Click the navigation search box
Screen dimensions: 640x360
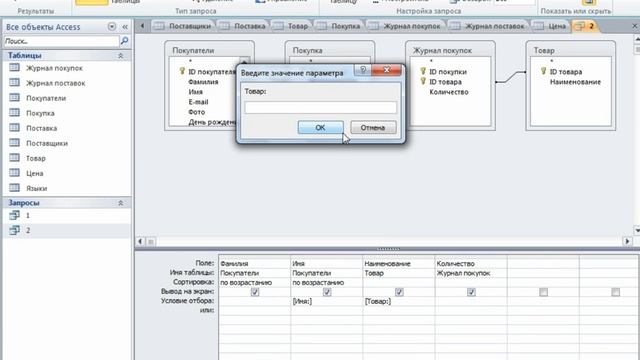pyautogui.click(x=61, y=41)
